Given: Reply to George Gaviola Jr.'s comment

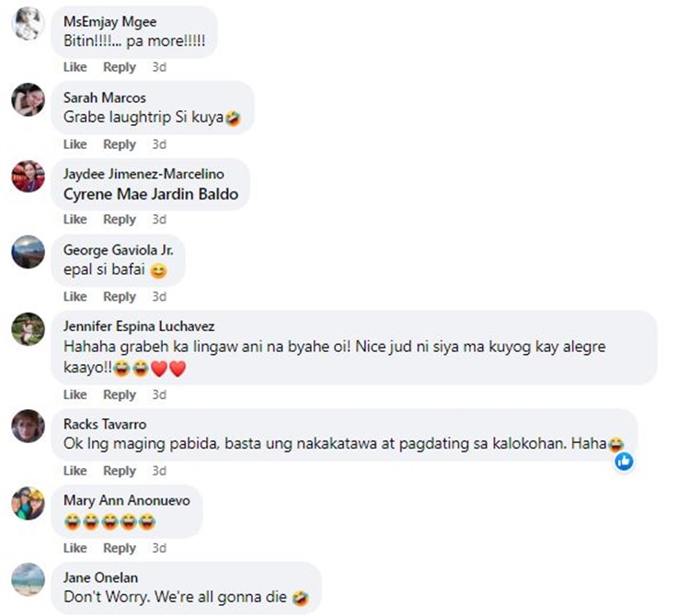Looking at the screenshot, I should [x=120, y=296].
